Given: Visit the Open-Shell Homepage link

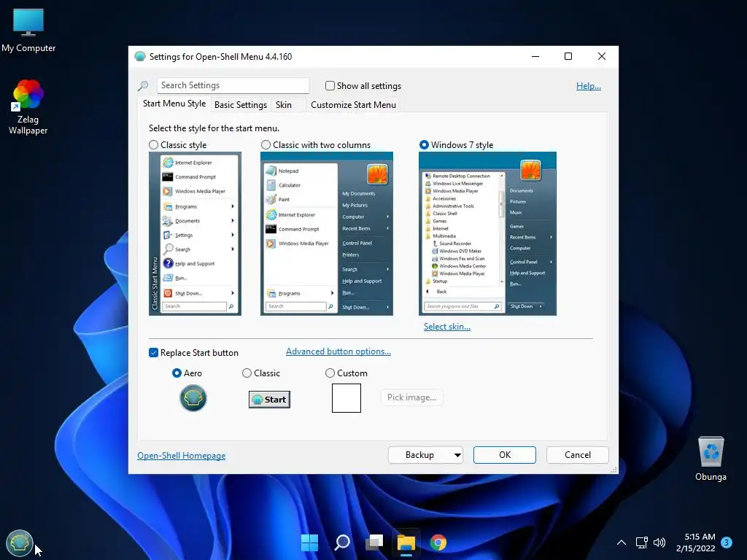Looking at the screenshot, I should [182, 456].
